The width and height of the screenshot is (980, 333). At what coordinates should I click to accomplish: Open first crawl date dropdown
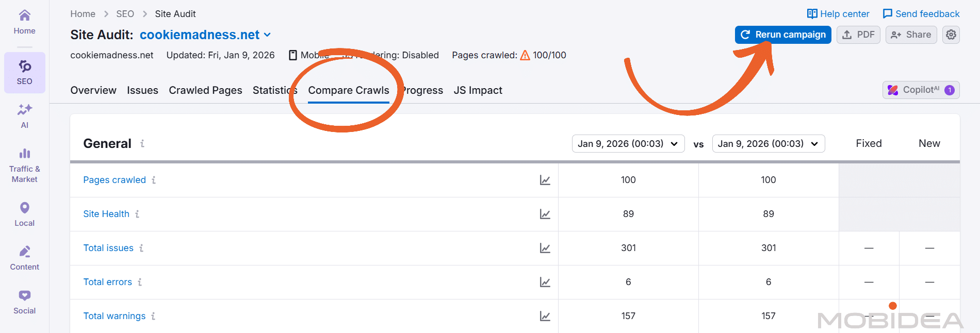click(628, 144)
